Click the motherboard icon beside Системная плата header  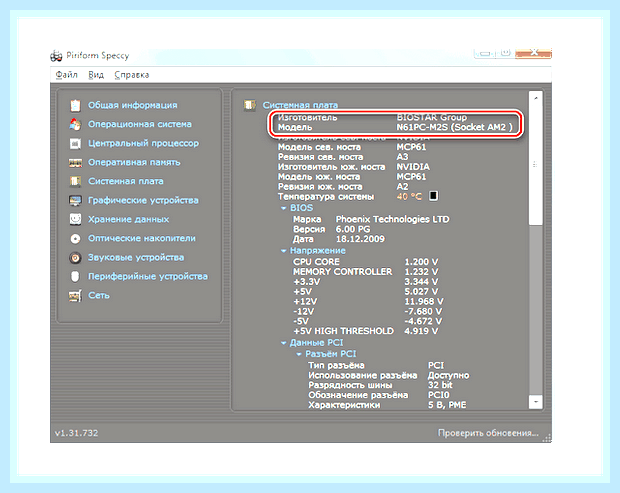coord(250,105)
